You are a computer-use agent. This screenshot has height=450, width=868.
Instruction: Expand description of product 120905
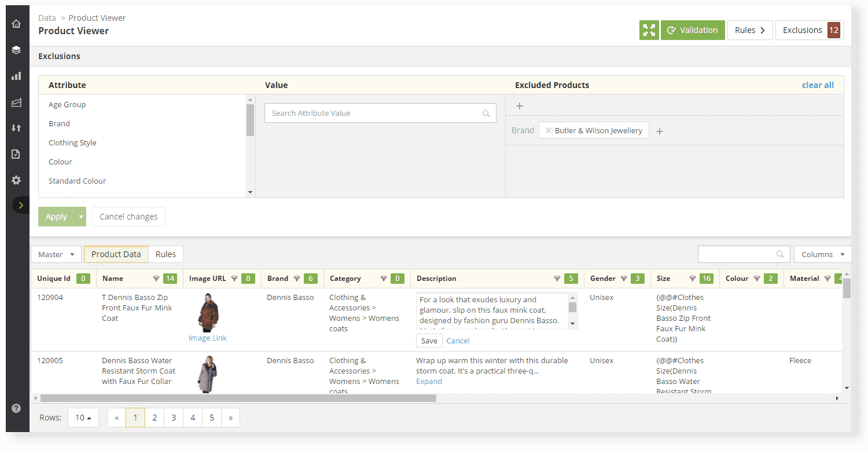(429, 382)
